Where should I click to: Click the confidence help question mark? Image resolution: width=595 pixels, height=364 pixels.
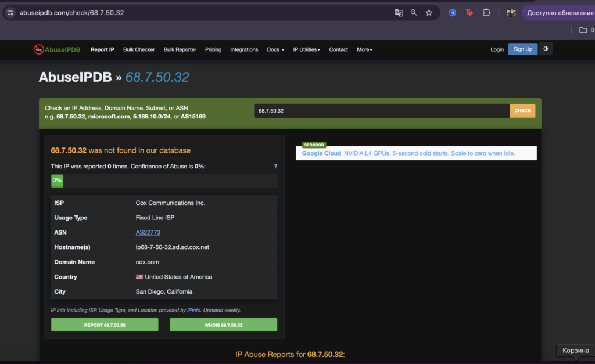tap(275, 166)
